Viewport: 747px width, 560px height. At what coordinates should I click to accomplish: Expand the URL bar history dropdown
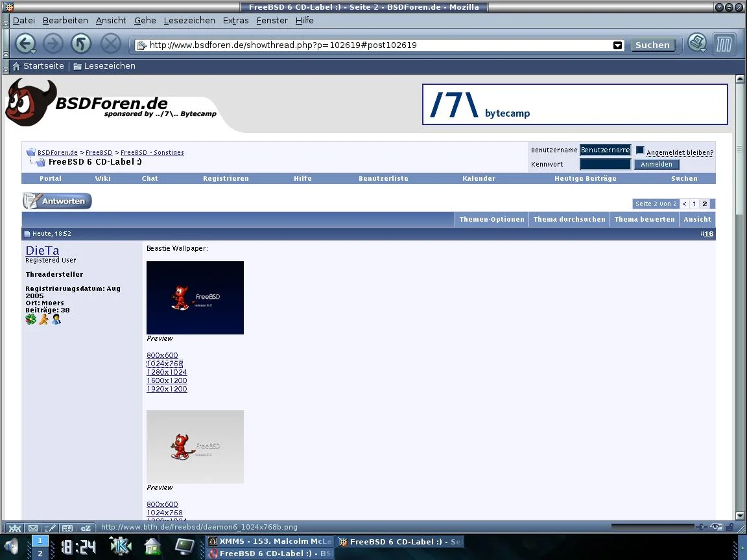click(x=617, y=45)
